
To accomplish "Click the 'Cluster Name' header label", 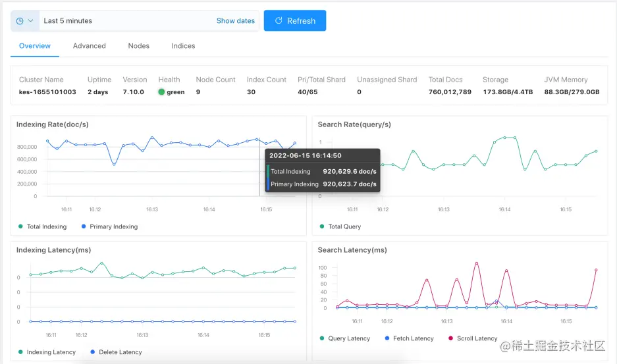I will [x=41, y=80].
